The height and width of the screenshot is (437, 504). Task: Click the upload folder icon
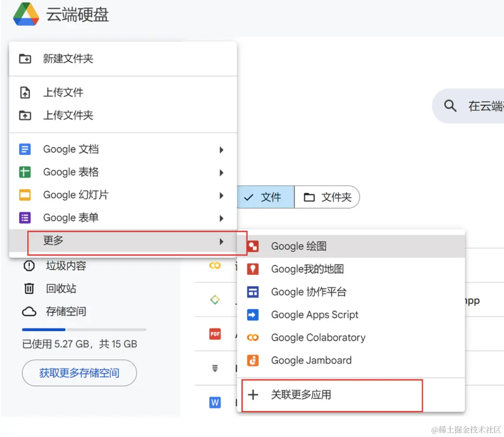click(x=25, y=115)
